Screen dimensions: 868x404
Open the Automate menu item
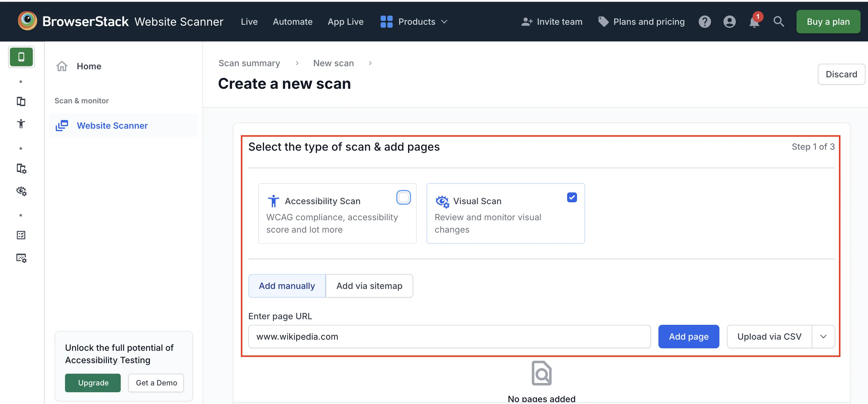coord(293,22)
